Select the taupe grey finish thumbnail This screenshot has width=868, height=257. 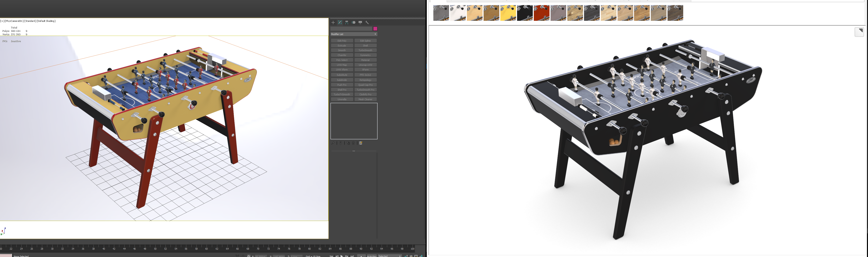558,13
